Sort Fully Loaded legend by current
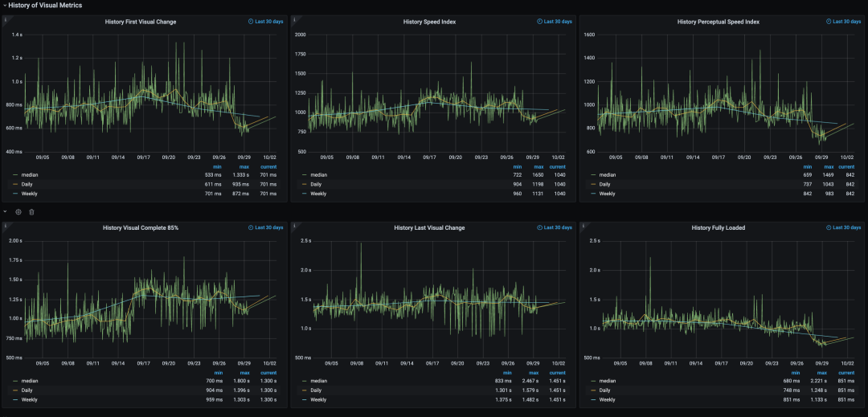This screenshot has width=868, height=417. (x=845, y=373)
